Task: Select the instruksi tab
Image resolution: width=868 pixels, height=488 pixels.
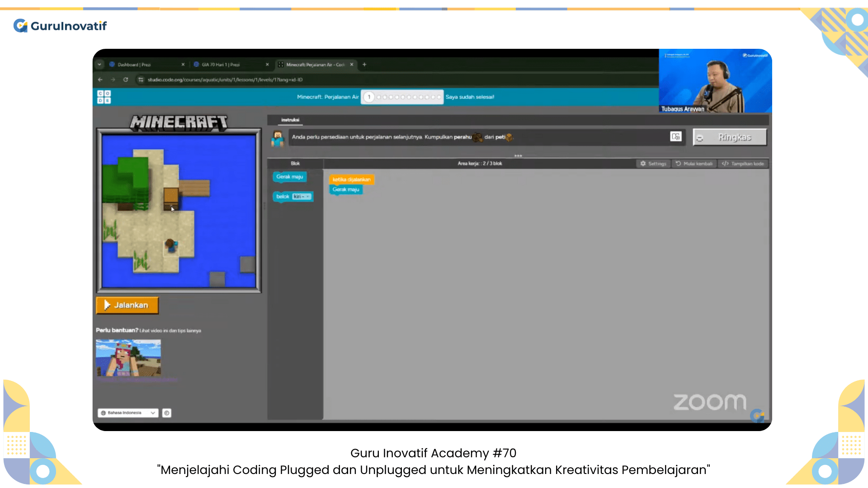Action: click(x=289, y=120)
